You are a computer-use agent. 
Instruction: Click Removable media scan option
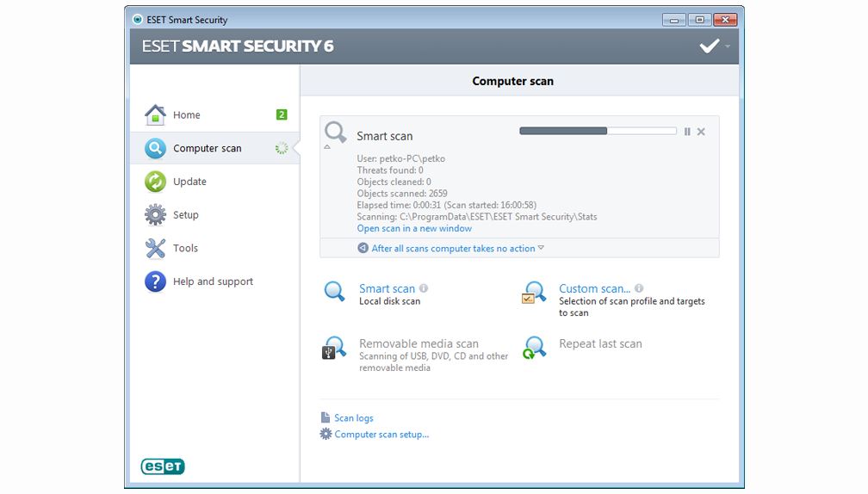click(418, 343)
